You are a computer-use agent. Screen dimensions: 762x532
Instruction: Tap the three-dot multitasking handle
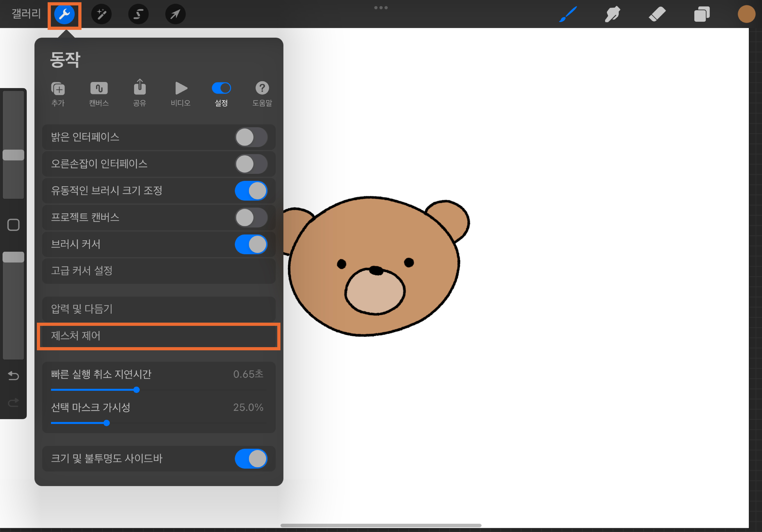click(x=381, y=8)
